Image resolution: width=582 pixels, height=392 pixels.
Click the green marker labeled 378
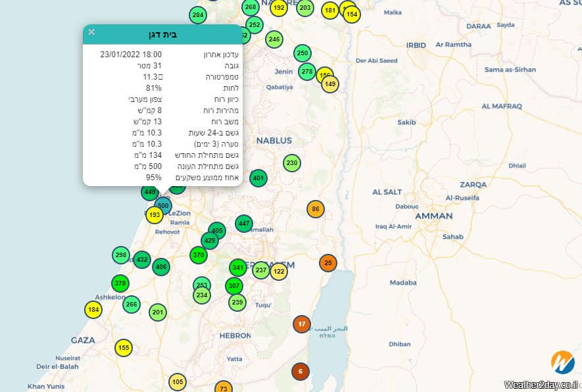tap(120, 283)
